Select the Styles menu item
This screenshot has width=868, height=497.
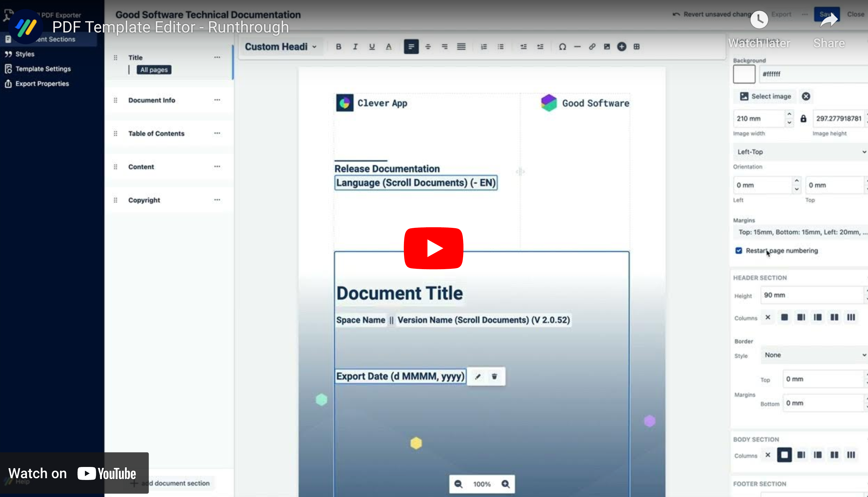[25, 54]
